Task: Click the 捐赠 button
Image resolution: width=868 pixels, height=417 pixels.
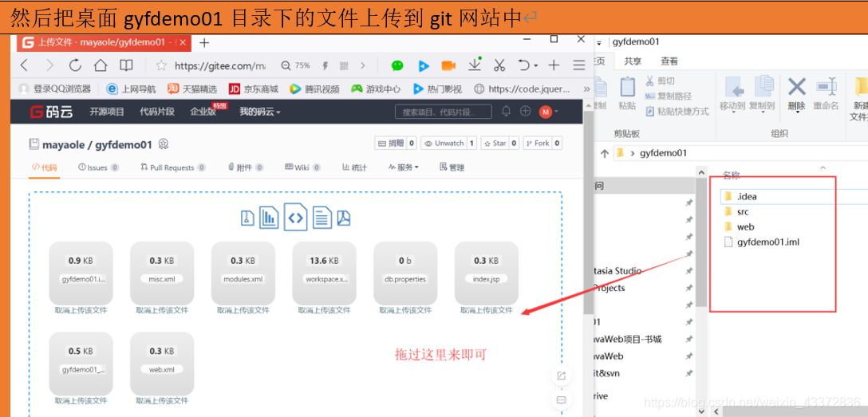Action: click(391, 144)
